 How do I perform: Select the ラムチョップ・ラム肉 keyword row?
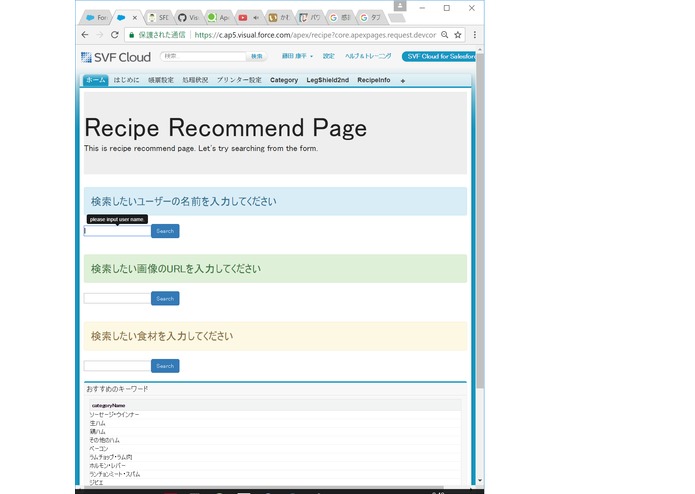(274, 457)
